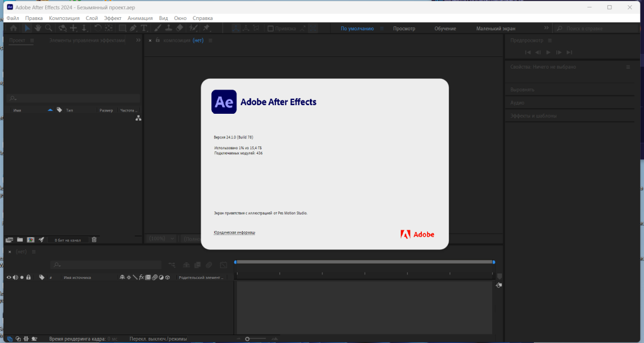Toggle the In/Out/Duration pane at timeline bottom
This screenshot has height=343, width=644.
26,339
